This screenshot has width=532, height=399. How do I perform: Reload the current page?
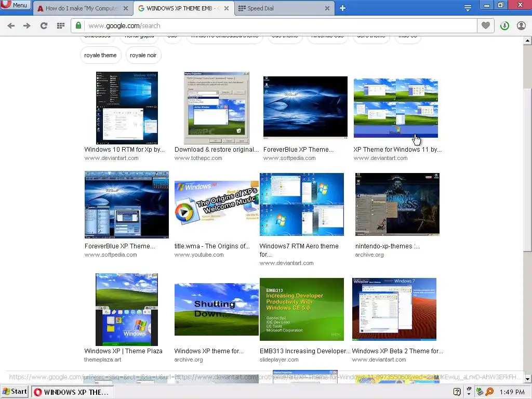tap(44, 26)
